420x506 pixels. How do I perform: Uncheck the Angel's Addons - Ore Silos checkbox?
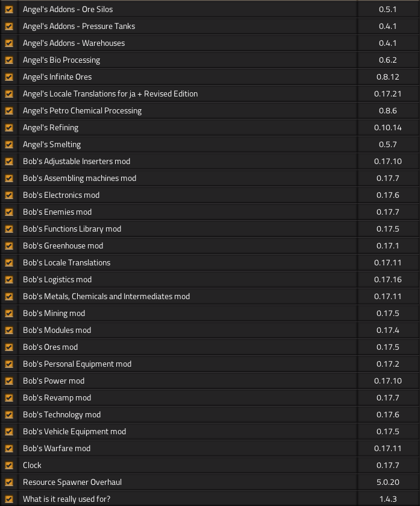tap(9, 9)
